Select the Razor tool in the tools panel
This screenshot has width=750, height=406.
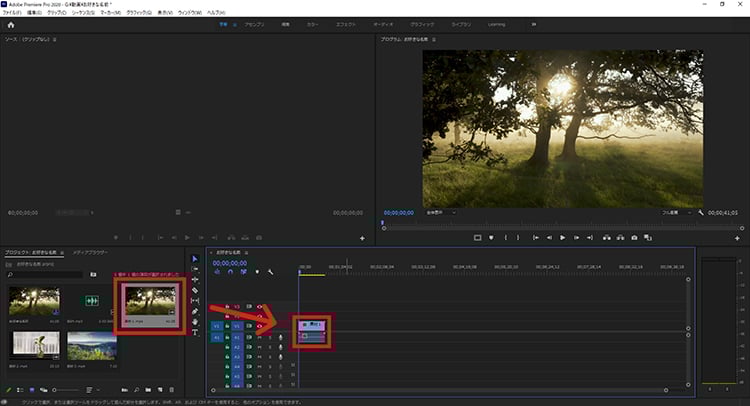click(195, 290)
